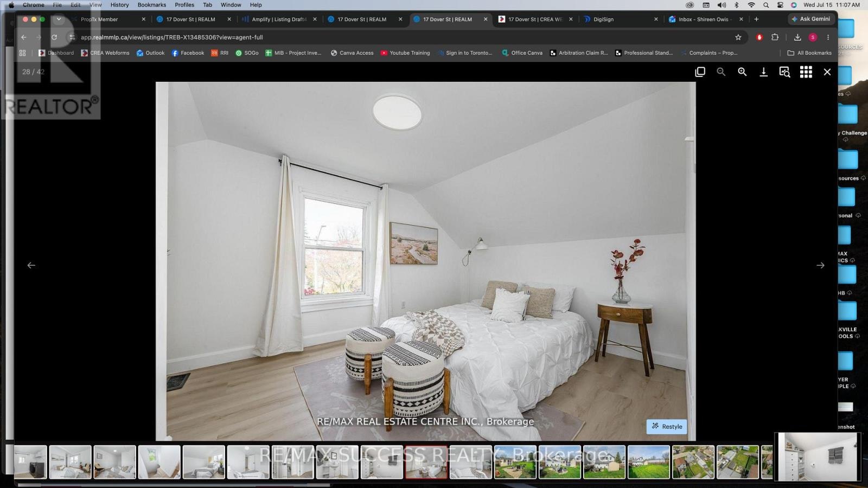Close the DigiSign tab
This screenshot has height=488, width=868.
(x=656, y=19)
